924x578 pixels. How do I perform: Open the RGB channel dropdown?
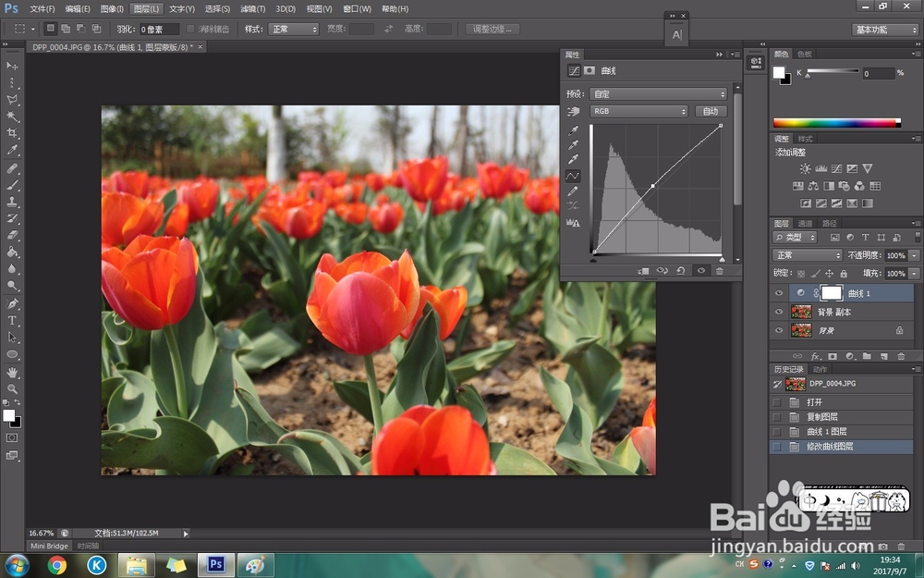click(x=638, y=111)
